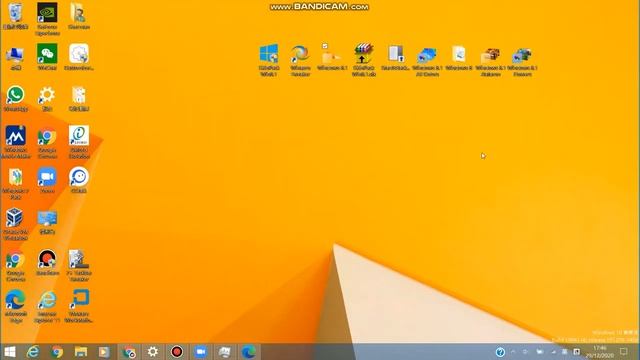Select the blue mountain-logo app shortcut

point(16,136)
